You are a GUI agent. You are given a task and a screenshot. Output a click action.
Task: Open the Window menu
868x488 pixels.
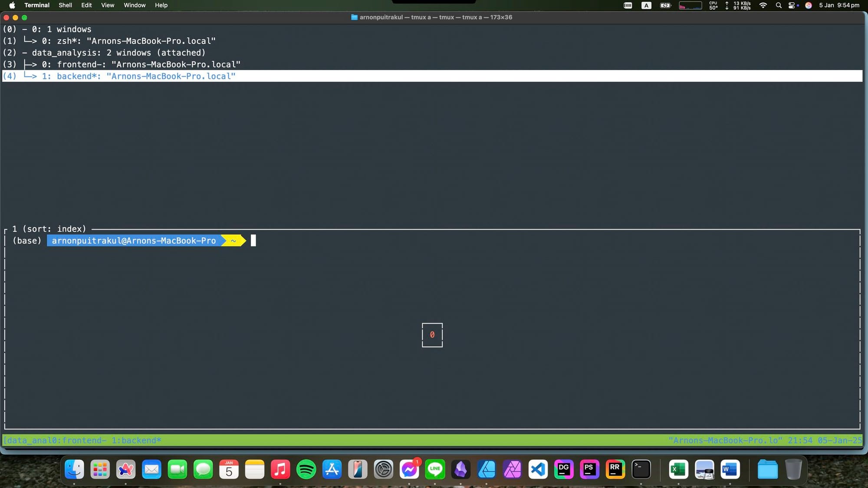135,5
